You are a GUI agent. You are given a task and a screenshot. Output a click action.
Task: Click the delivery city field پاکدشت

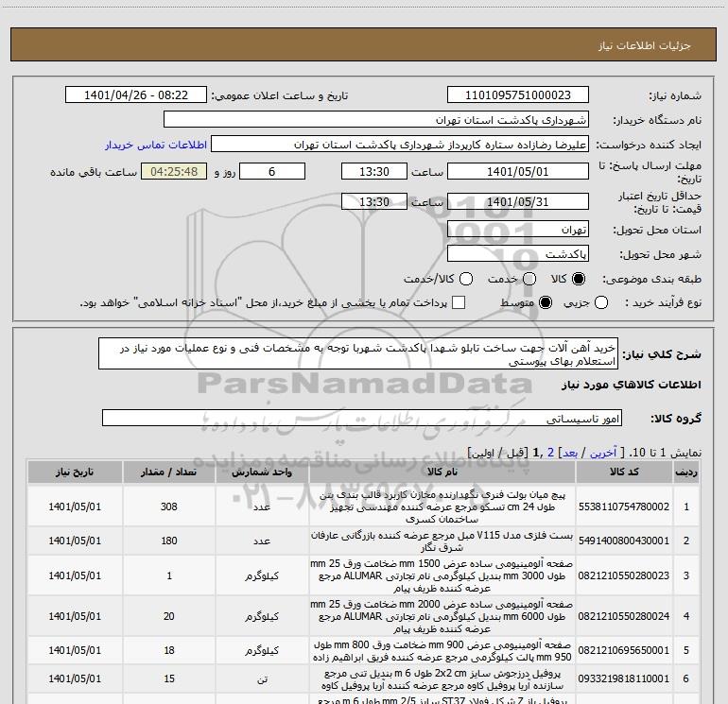coord(518,254)
